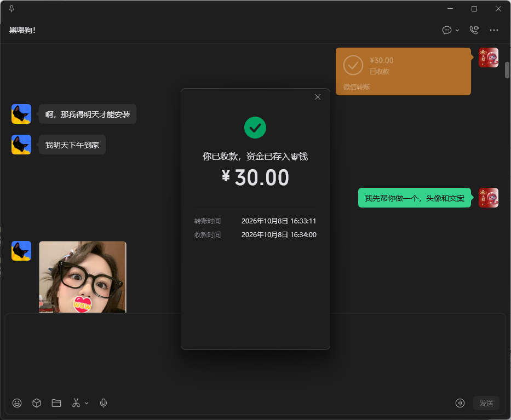The image size is (511, 420).
Task: Click the red avatar beside 我先帮你做一个 message
Action: pos(489,198)
